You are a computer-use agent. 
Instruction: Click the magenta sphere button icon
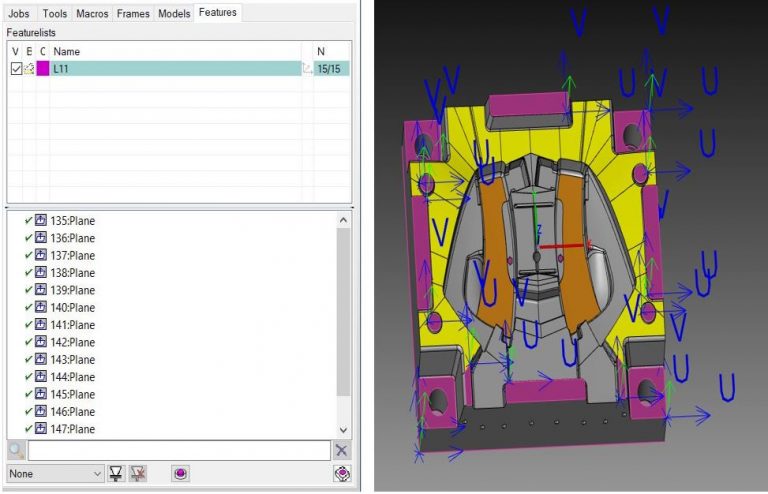(180, 474)
